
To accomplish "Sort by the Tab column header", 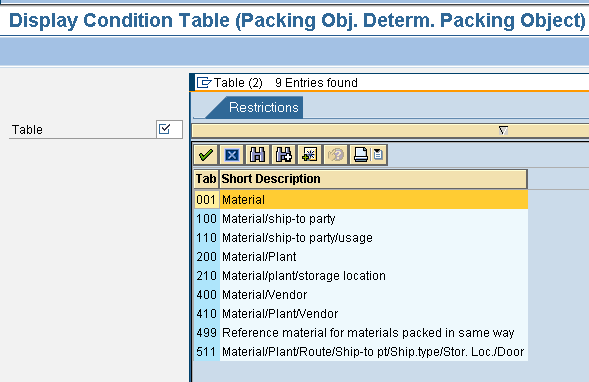I will pyautogui.click(x=206, y=179).
